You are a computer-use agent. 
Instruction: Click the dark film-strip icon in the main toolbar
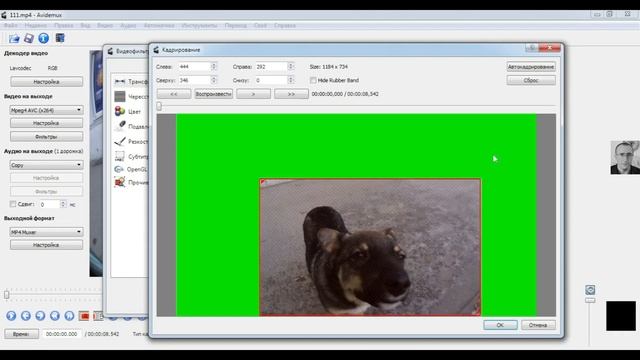tap(60, 38)
